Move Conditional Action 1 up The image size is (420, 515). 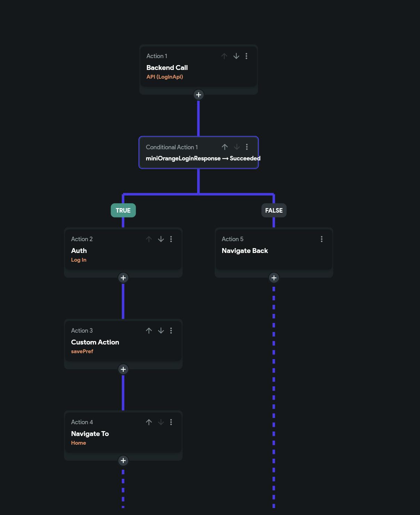pos(225,147)
